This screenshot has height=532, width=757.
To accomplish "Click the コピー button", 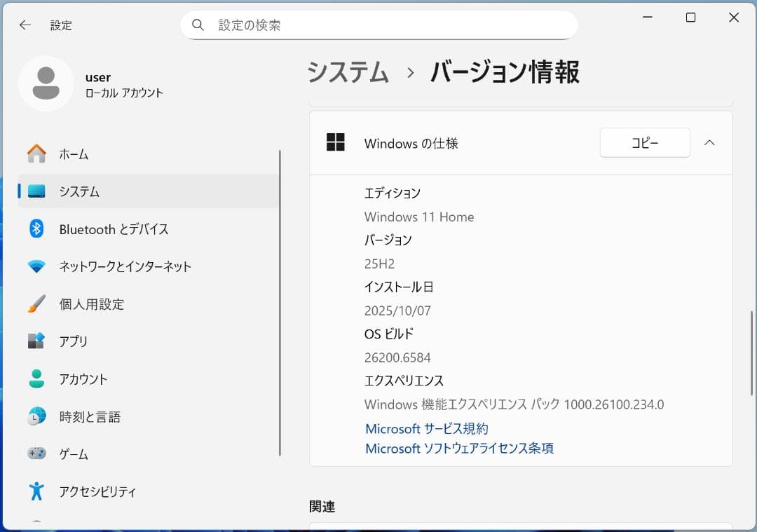I will (644, 142).
